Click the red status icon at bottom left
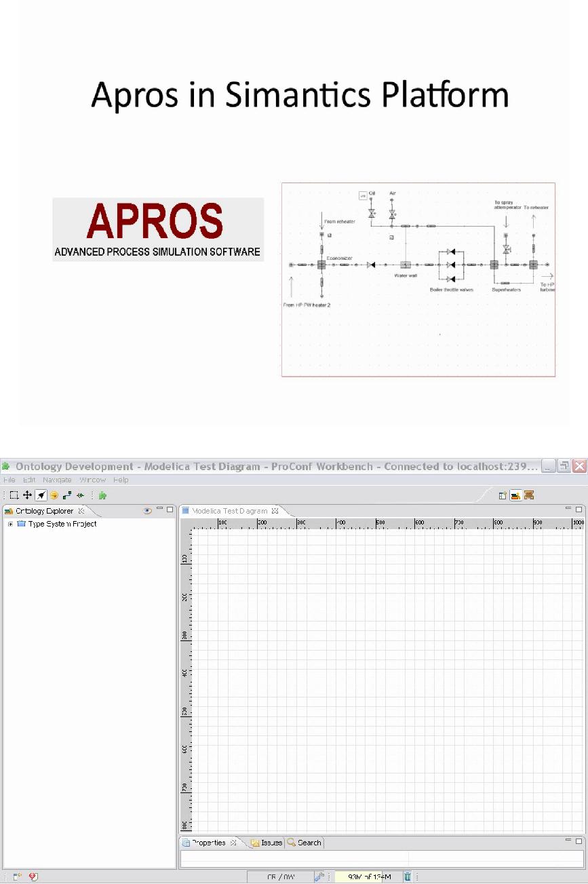 [x=33, y=877]
